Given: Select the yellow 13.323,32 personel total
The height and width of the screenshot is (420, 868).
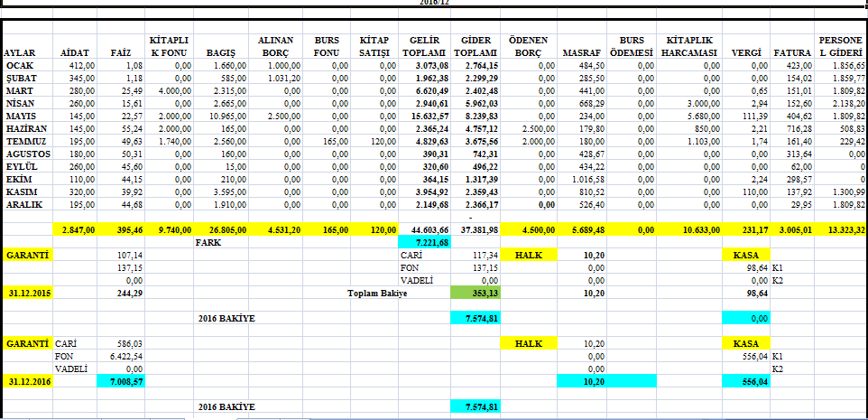Looking at the screenshot, I should click(x=840, y=230).
